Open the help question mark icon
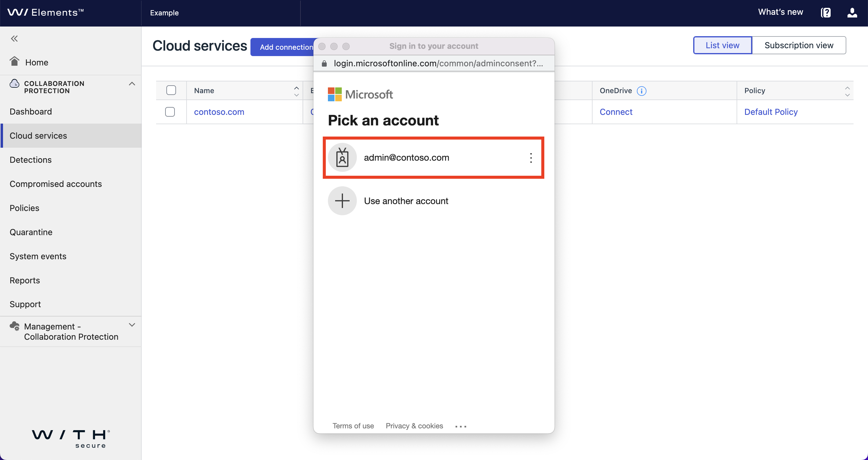This screenshot has height=460, width=868. point(826,12)
